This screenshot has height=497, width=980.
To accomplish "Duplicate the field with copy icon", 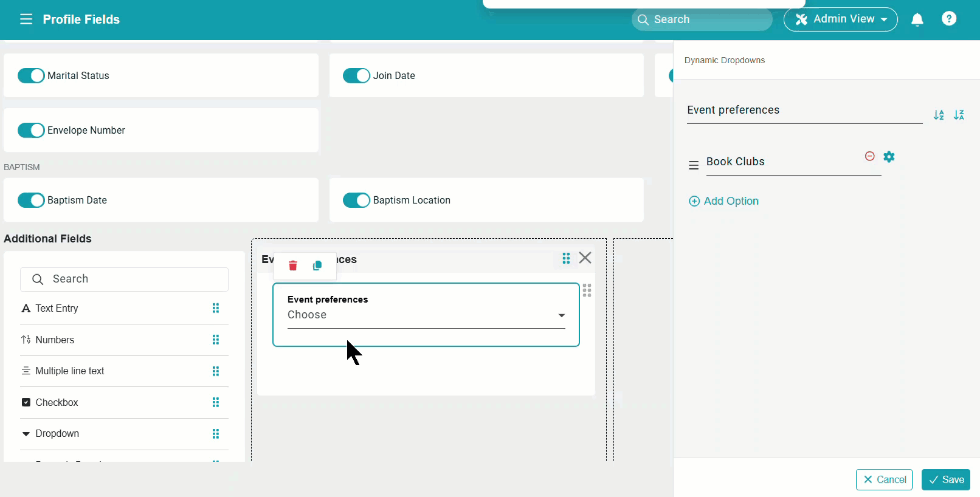I will (317, 266).
